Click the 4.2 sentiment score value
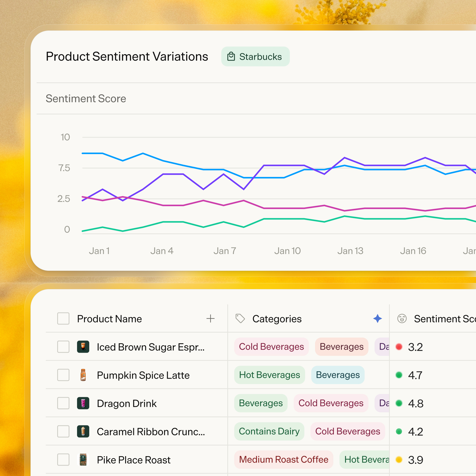Image resolution: width=476 pixels, height=476 pixels. click(415, 432)
